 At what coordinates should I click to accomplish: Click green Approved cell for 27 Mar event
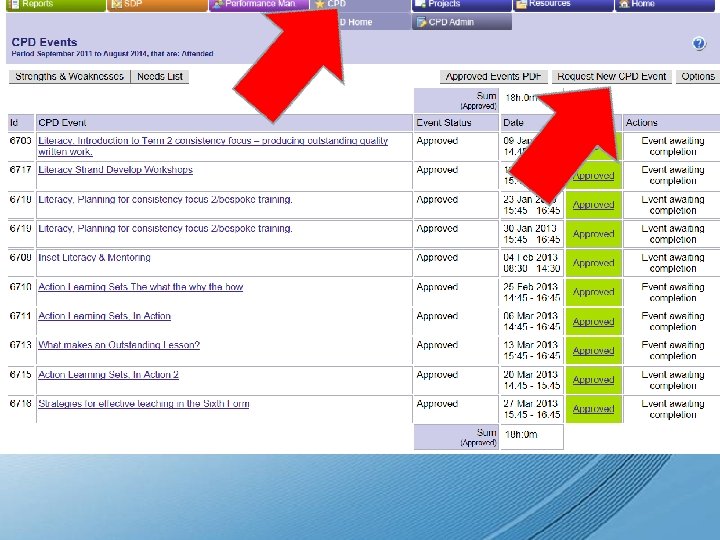tap(594, 409)
